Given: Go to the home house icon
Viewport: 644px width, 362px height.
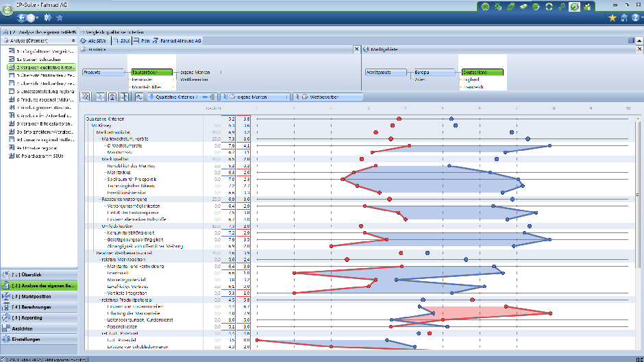Looking at the screenshot, I should (x=624, y=18).
